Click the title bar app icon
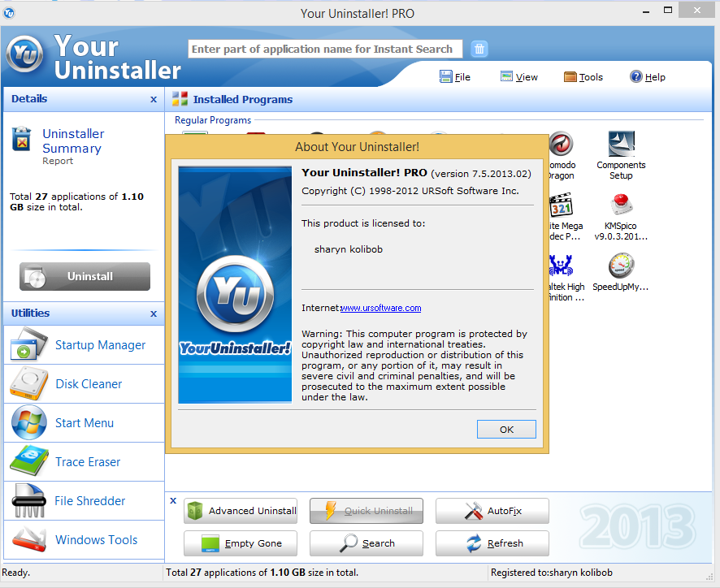Screen dimensions: 720x588 pos(9,13)
